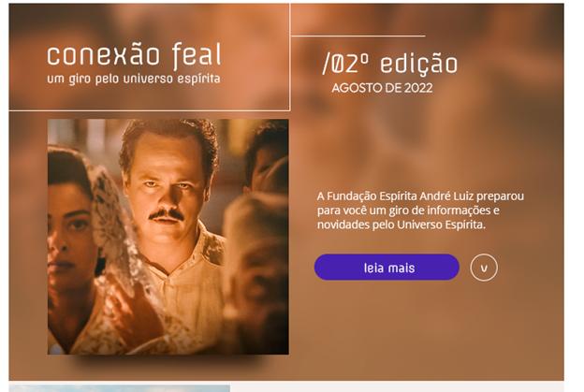Open the movie still thumbnail
Screen dimensions: 584x392
(168, 237)
